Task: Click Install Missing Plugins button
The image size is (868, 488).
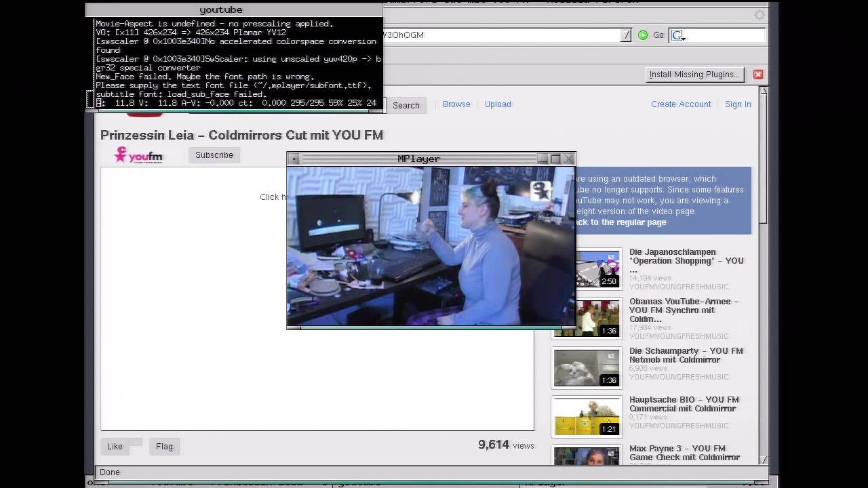Action: click(694, 75)
